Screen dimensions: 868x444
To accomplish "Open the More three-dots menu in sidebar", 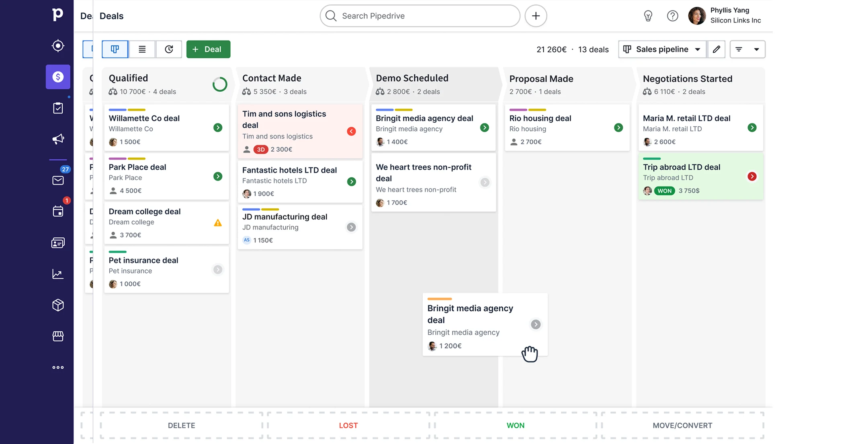I will tap(58, 367).
